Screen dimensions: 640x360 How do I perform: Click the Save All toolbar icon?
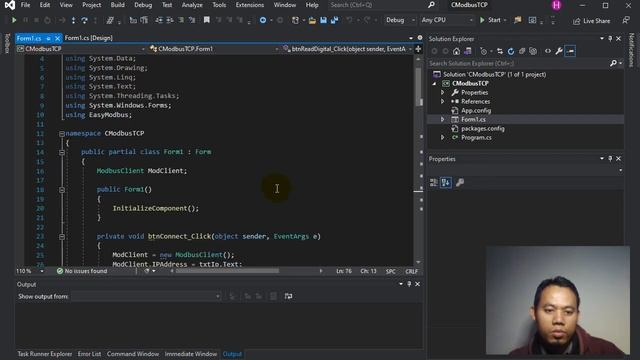(x=334, y=20)
